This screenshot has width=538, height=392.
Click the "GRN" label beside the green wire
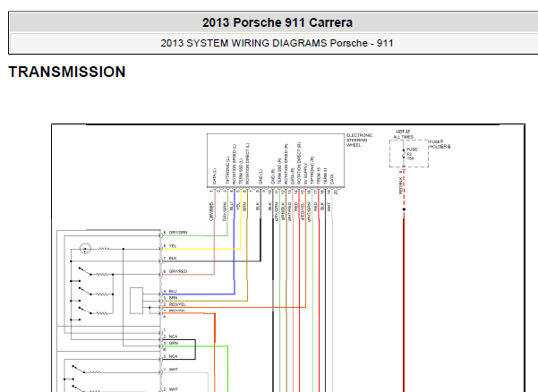(x=174, y=343)
